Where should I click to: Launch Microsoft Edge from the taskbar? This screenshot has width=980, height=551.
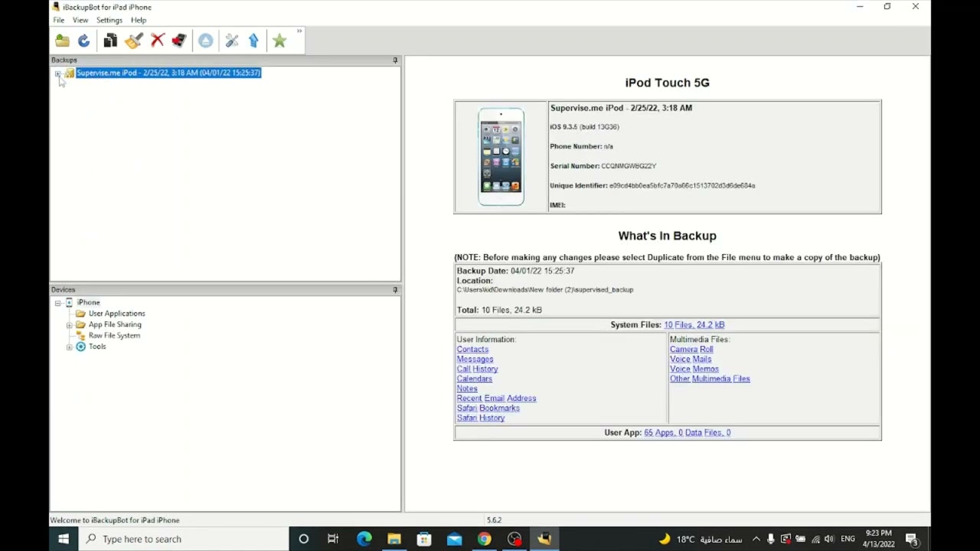coord(364,539)
